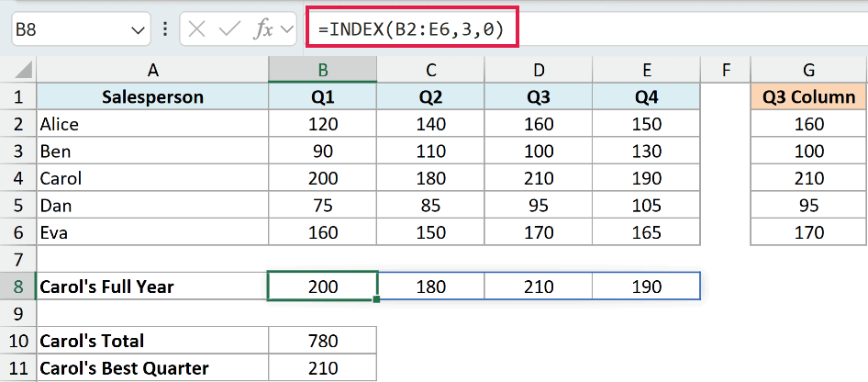Select row 11 header
Screen dimensions: 868x382
[18, 368]
